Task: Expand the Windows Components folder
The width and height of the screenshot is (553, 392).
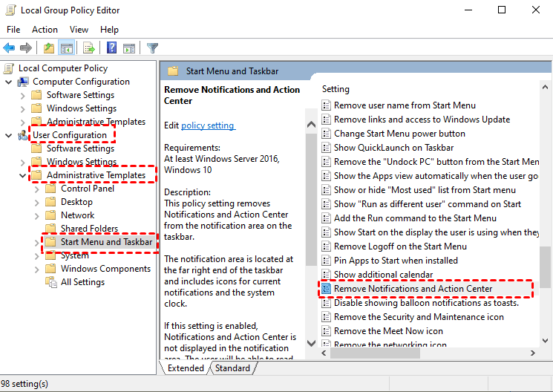Action: 36,269
